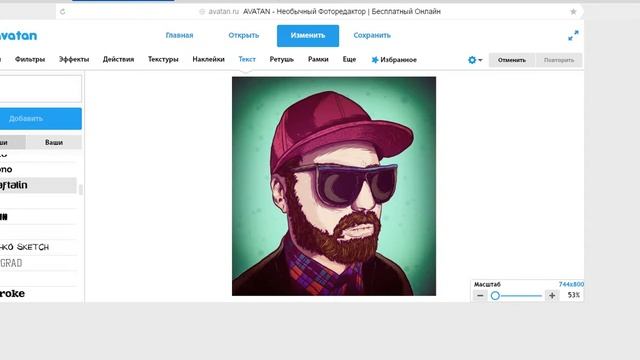The height and width of the screenshot is (360, 640).
Task: Switch to the Действия tab
Action: (x=118, y=60)
